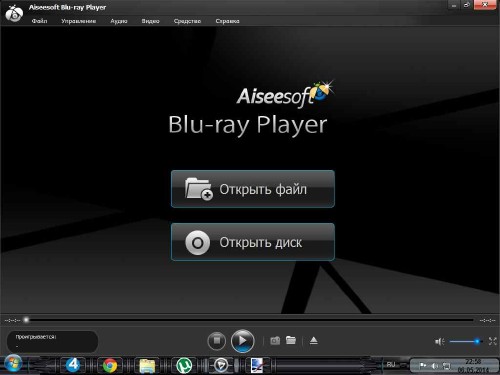Expand the Средство menu
This screenshot has height=375, width=500.
pyautogui.click(x=187, y=21)
